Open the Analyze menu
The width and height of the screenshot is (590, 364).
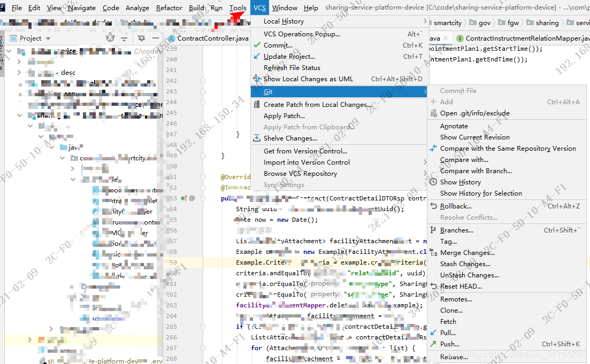(x=137, y=7)
